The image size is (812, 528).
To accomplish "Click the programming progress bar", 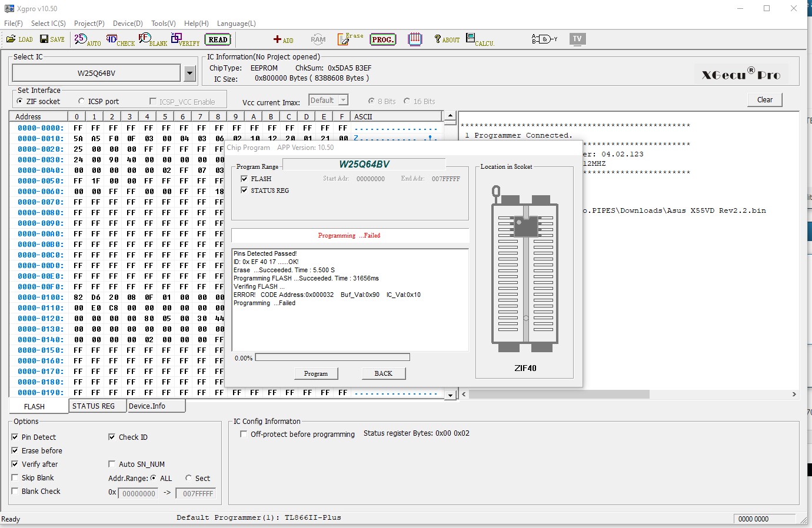I will [332, 357].
